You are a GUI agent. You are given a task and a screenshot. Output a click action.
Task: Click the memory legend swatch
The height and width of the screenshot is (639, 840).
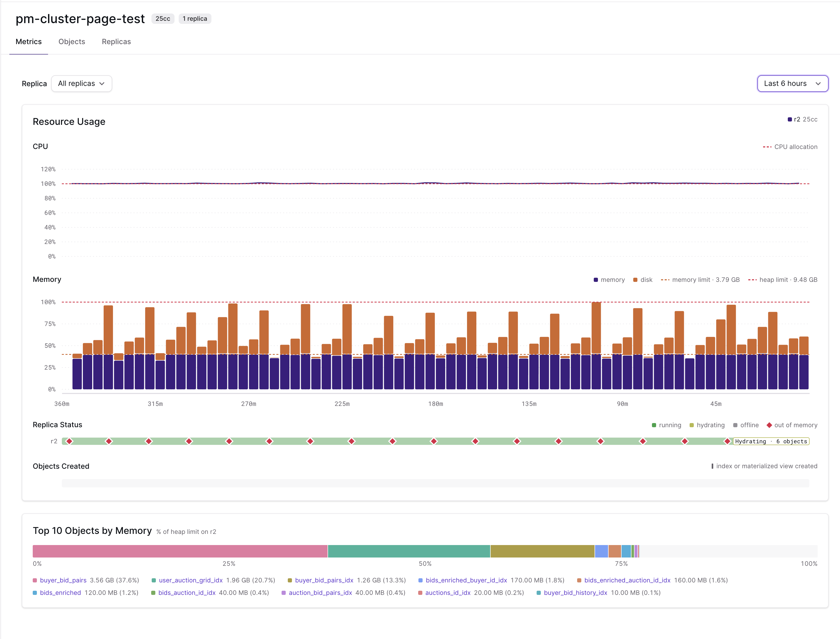tap(596, 280)
